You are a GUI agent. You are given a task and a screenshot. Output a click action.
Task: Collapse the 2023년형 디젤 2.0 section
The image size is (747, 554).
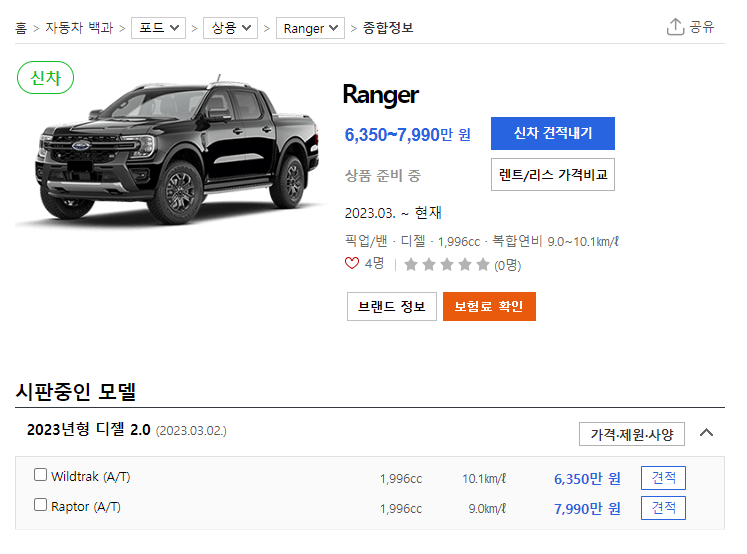(707, 433)
